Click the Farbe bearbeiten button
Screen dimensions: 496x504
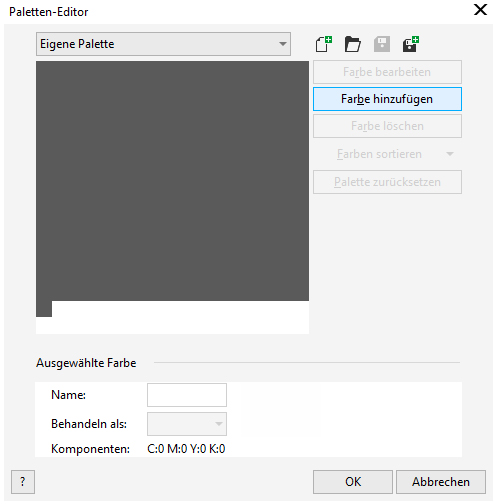(387, 72)
